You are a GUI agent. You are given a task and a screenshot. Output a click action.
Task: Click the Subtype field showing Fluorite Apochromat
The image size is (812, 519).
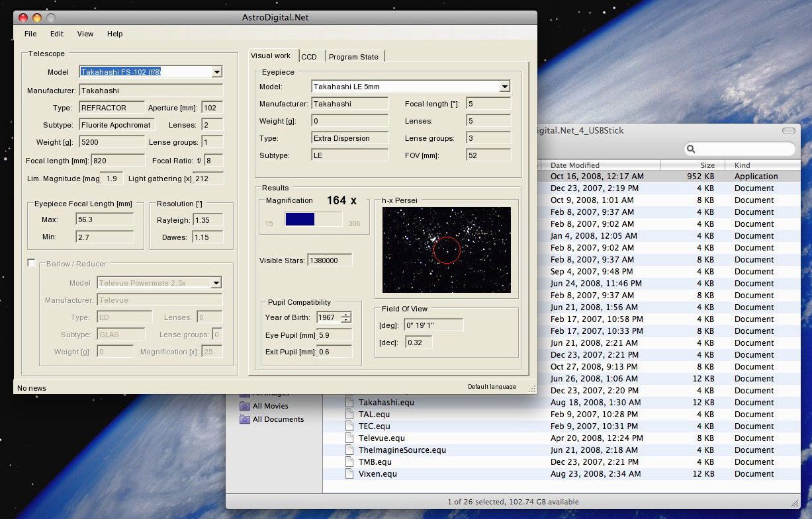[x=117, y=125]
